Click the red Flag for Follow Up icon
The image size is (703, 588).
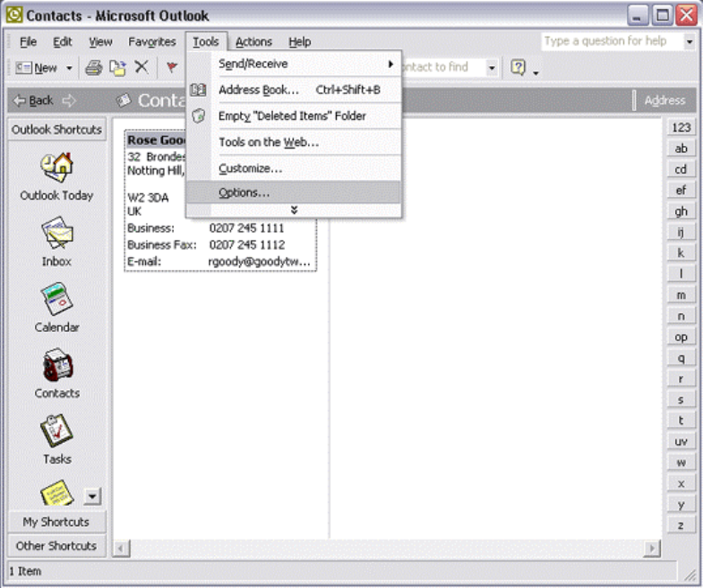172,67
